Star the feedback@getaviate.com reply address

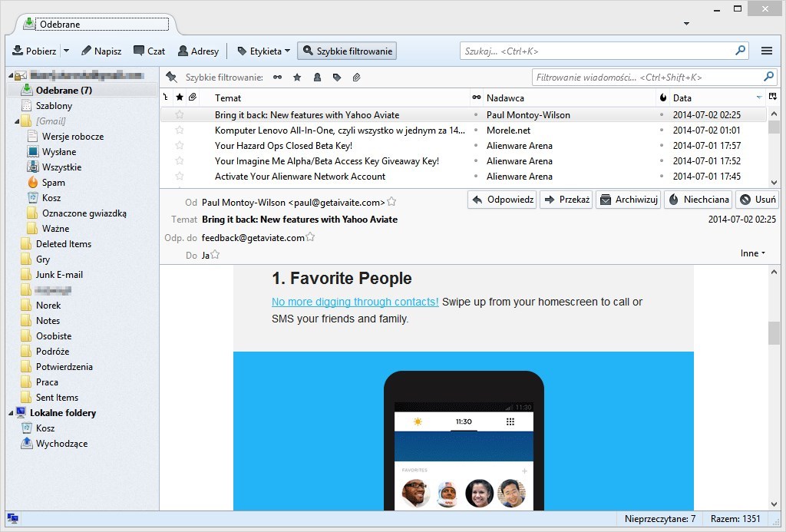pyautogui.click(x=310, y=236)
